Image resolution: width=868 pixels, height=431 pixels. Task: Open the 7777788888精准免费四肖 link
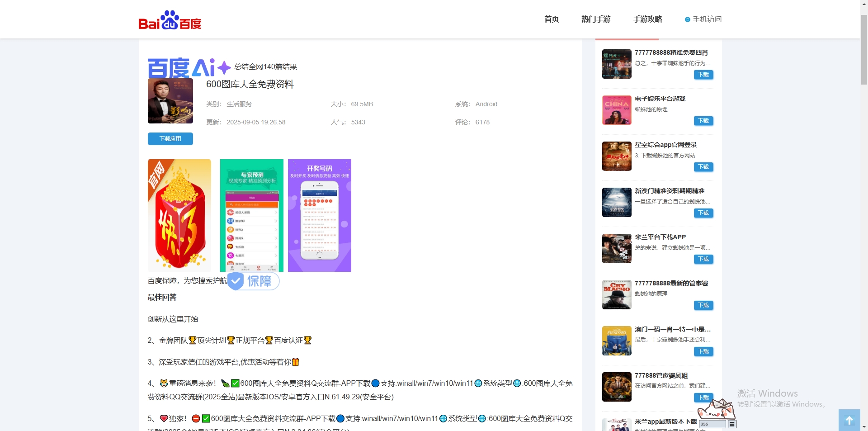(x=672, y=52)
